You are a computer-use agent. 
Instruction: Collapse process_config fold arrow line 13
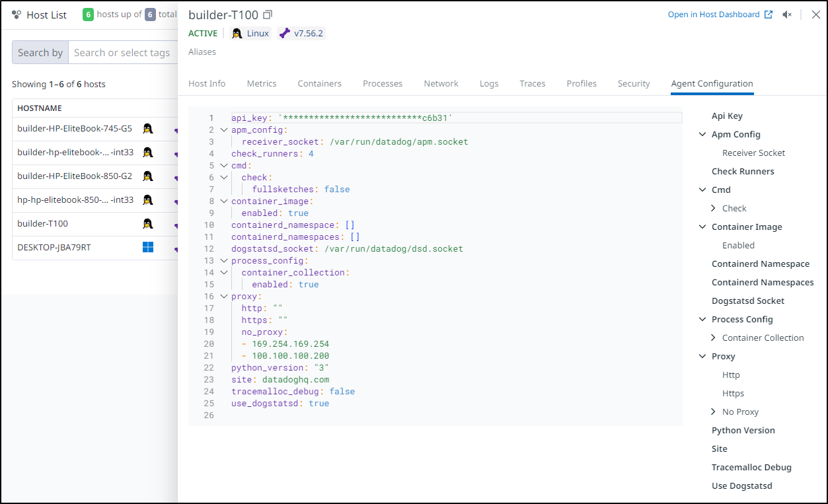[x=223, y=261]
